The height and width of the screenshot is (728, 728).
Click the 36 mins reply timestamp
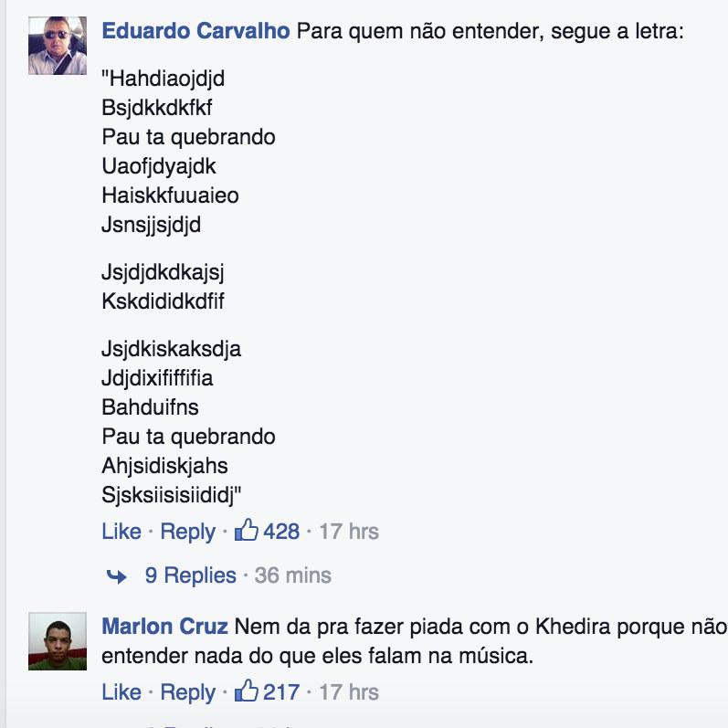click(293, 575)
